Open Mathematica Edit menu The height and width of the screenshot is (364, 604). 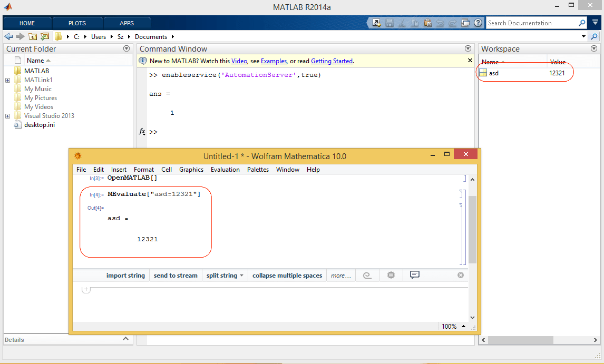(x=98, y=170)
